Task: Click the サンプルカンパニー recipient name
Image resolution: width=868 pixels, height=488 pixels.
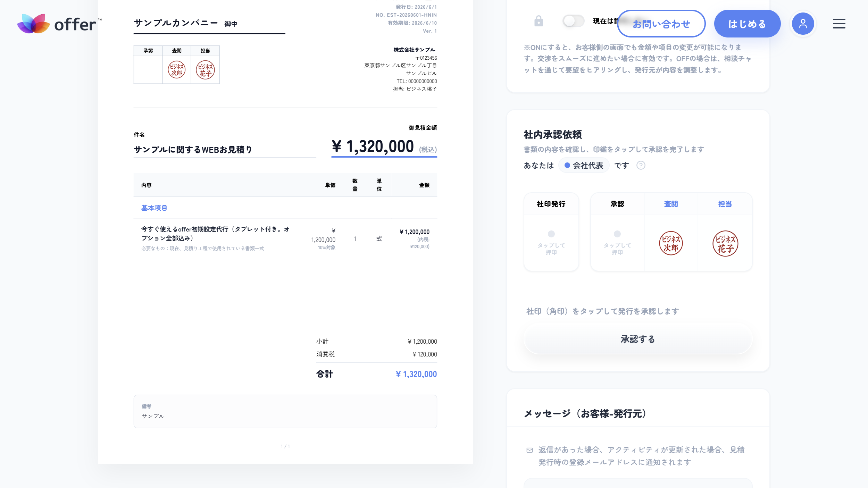Action: 176,23
